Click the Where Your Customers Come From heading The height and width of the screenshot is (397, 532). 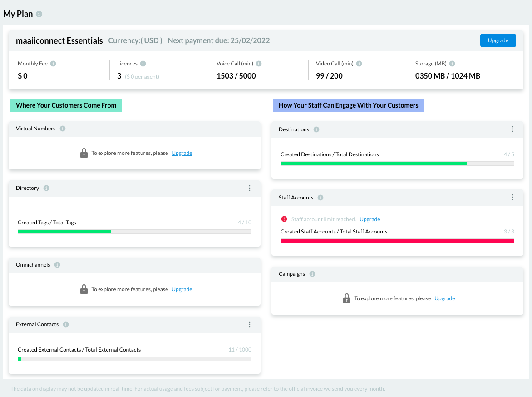click(66, 105)
